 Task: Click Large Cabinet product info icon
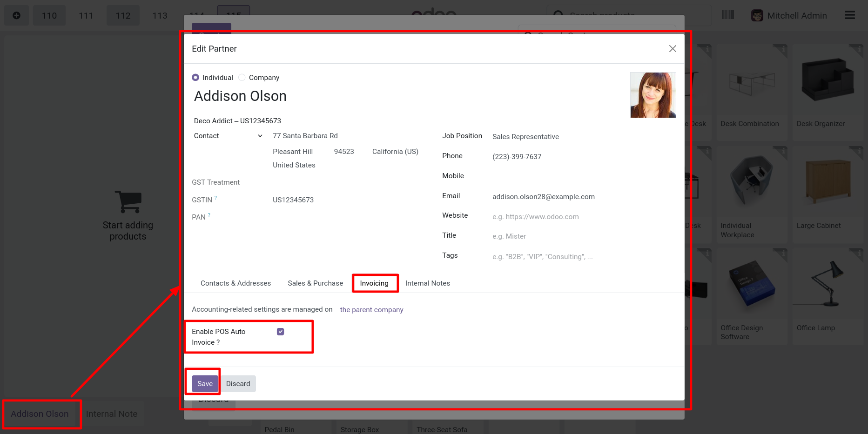[859, 150]
